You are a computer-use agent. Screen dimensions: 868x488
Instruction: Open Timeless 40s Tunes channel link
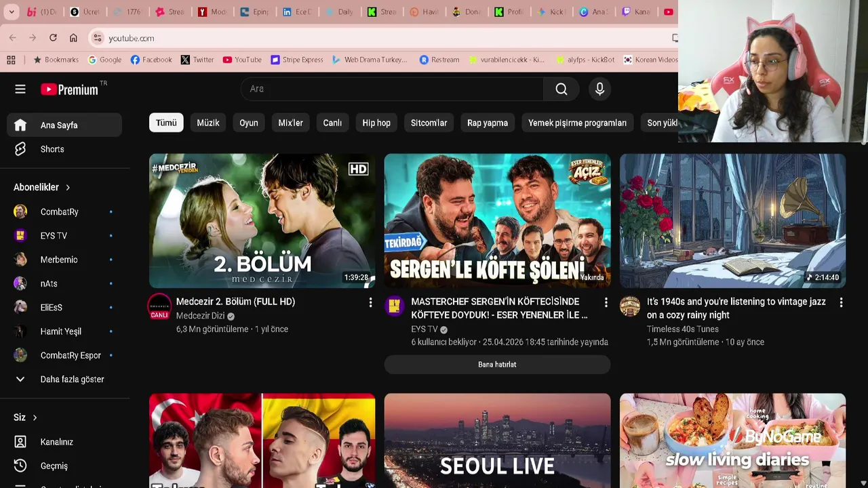coord(683,329)
